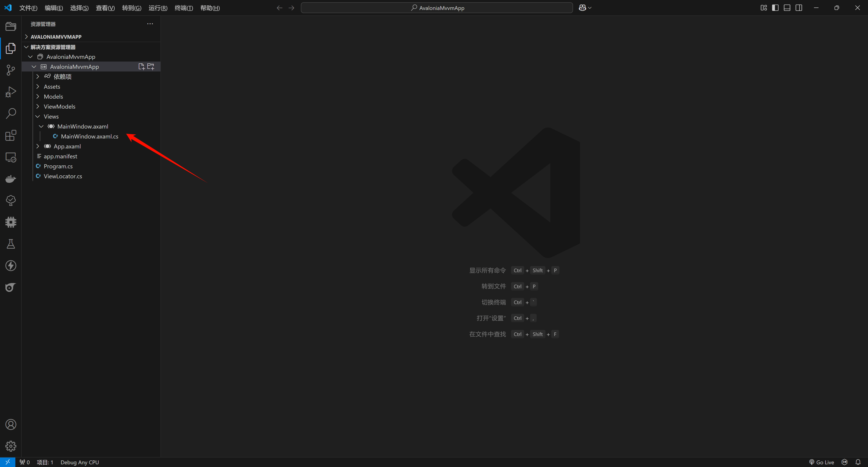Open the 终端(T) menu

pyautogui.click(x=184, y=8)
